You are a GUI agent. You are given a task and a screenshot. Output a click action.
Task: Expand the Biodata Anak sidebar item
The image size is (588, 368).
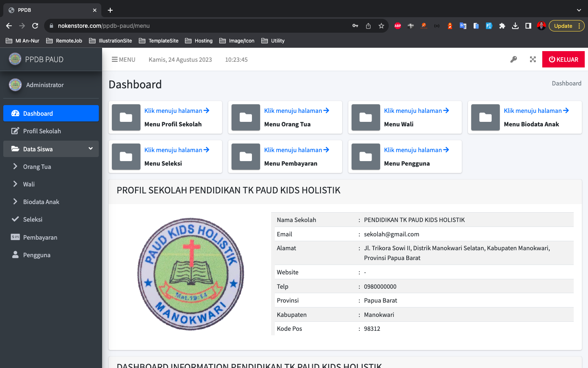click(x=41, y=202)
